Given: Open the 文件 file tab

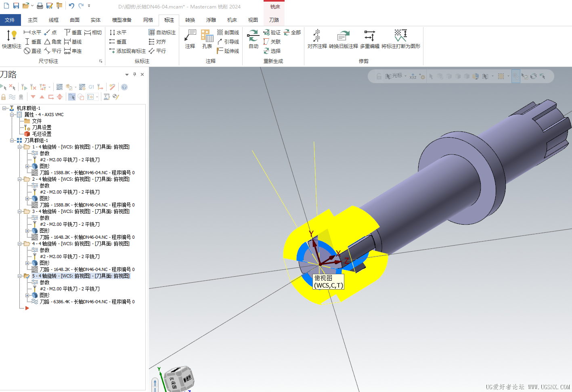Looking at the screenshot, I should tap(10, 20).
